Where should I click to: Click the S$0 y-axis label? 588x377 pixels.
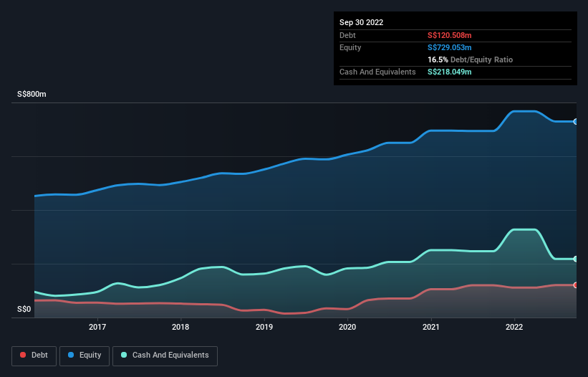click(x=24, y=310)
